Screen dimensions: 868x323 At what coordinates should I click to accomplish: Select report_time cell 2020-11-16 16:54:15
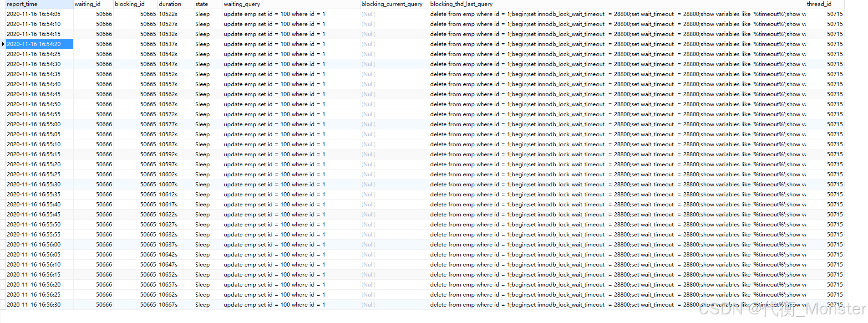[39, 34]
